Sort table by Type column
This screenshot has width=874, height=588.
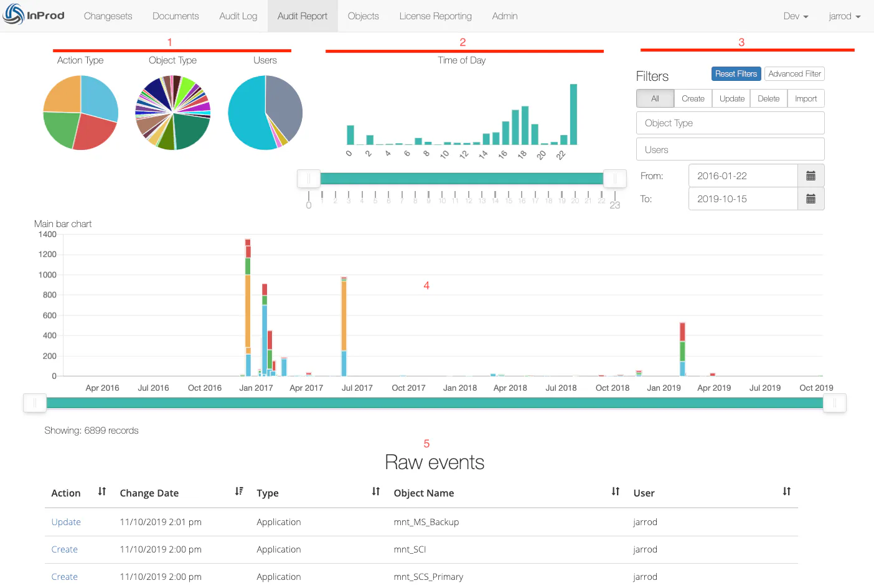[376, 492]
